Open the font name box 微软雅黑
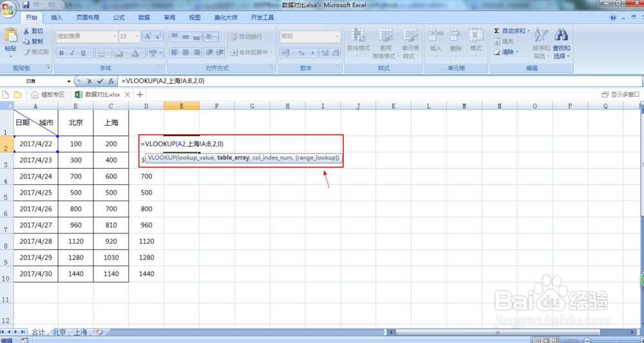This screenshot has height=343, width=644. point(87,36)
